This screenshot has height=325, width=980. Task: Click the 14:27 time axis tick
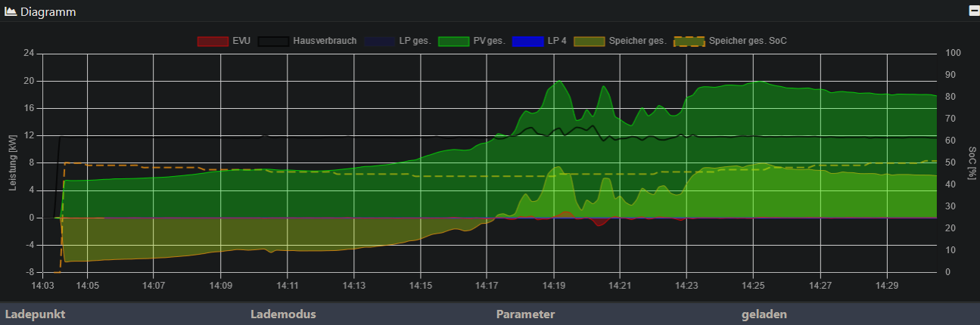pyautogui.click(x=820, y=286)
